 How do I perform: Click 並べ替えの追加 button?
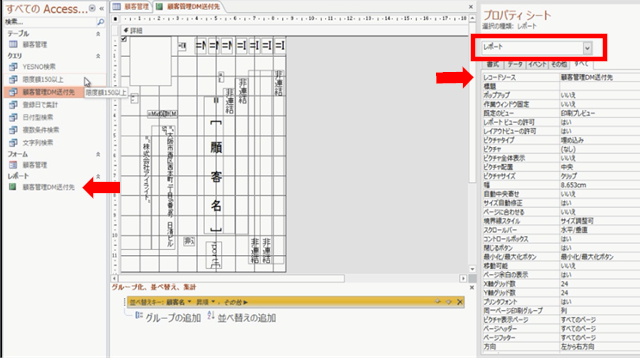pyautogui.click(x=241, y=318)
